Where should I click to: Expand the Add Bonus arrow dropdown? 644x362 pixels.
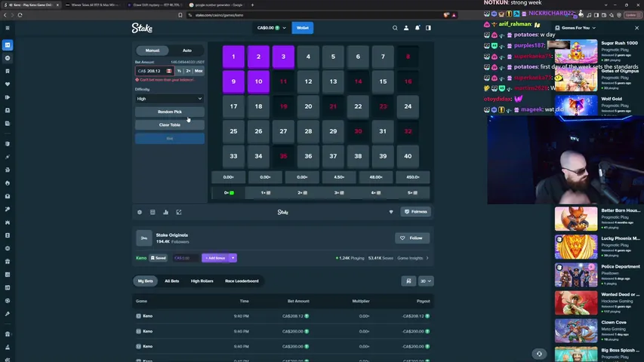233,258
